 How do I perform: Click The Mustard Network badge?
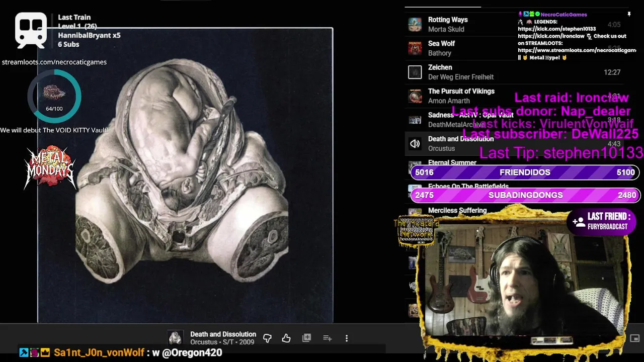[416, 231]
